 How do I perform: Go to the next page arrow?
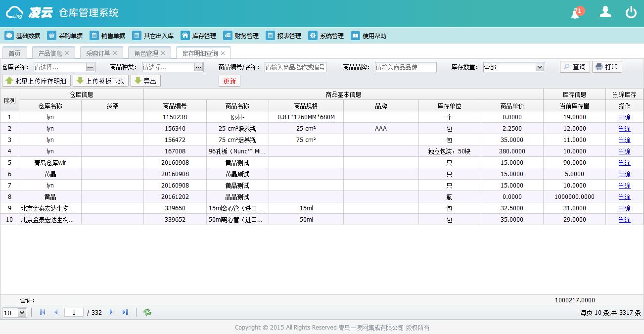(x=111, y=312)
